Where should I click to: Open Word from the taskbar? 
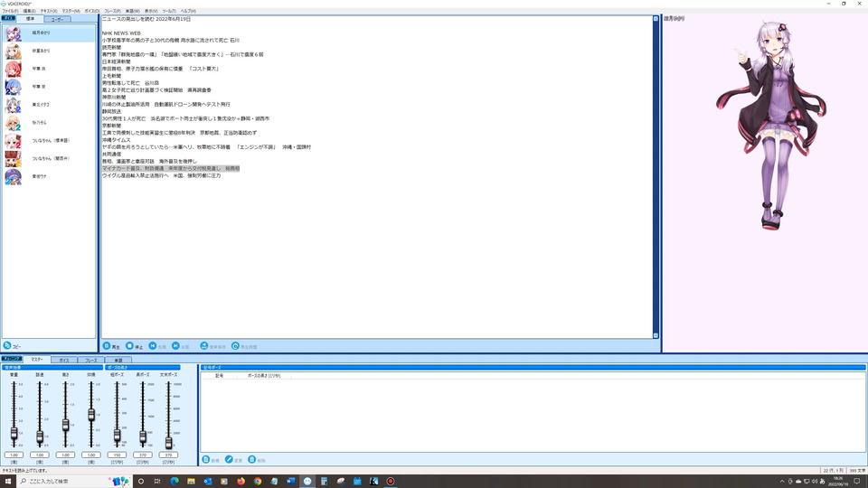coord(290,481)
